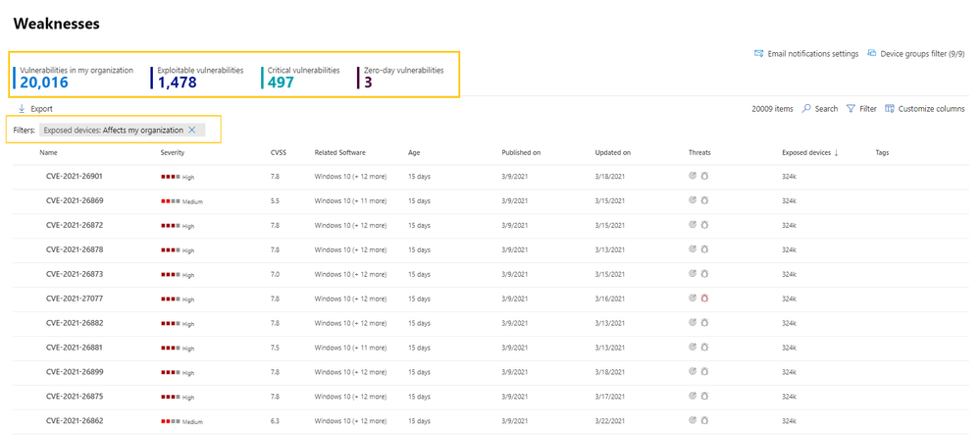The width and height of the screenshot is (980, 436).
Task: Open CVE-2021-26869 entry
Action: point(75,201)
